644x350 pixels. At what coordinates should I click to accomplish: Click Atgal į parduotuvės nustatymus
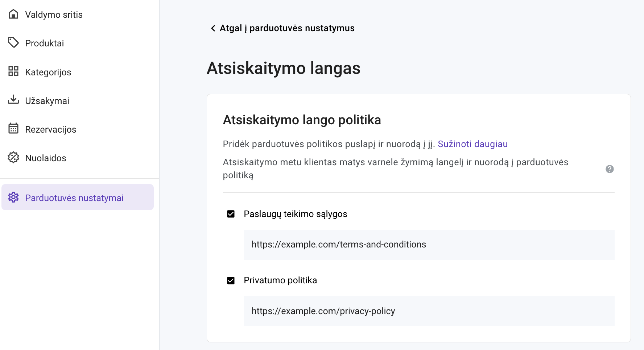pos(286,28)
